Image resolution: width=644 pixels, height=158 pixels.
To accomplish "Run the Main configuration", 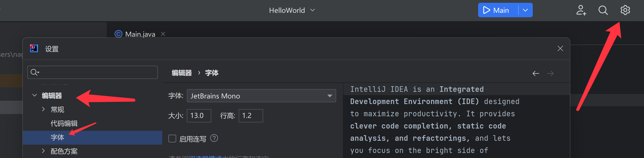I will (x=496, y=10).
